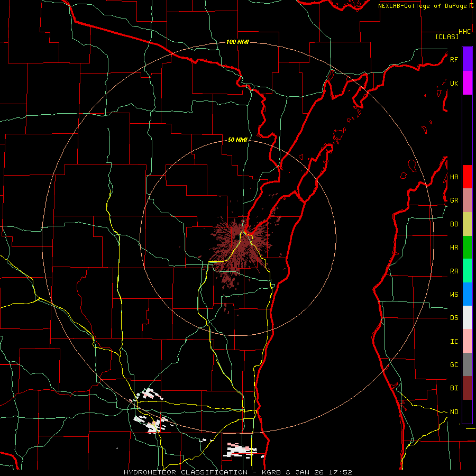
Task: Click the ND black legend swatch
Action: point(467,411)
